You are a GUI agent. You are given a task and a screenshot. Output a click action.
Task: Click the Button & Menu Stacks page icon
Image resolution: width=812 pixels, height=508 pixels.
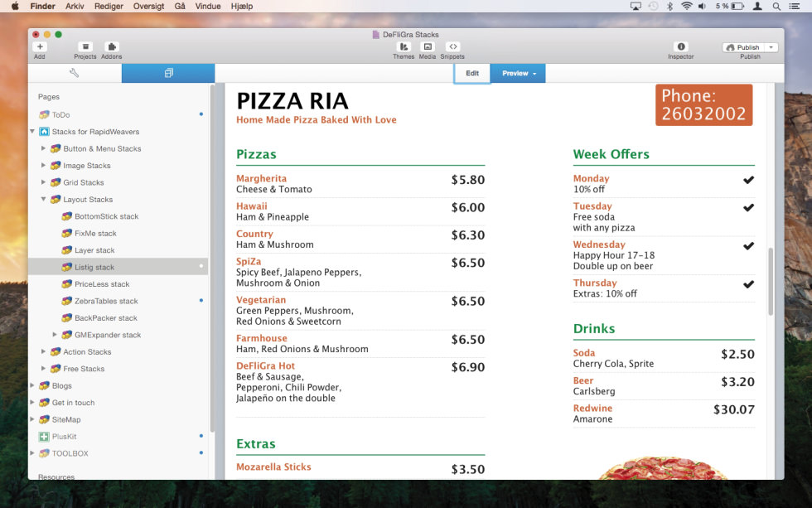tap(56, 148)
